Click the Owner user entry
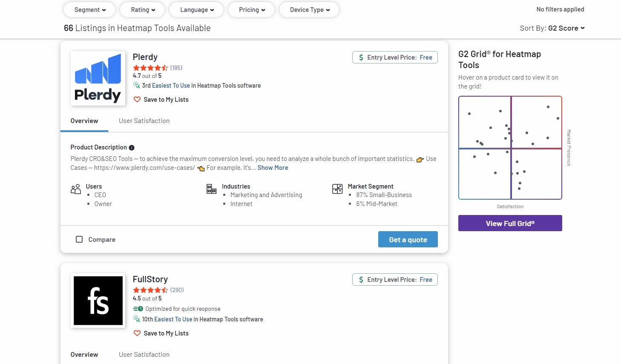 point(103,204)
